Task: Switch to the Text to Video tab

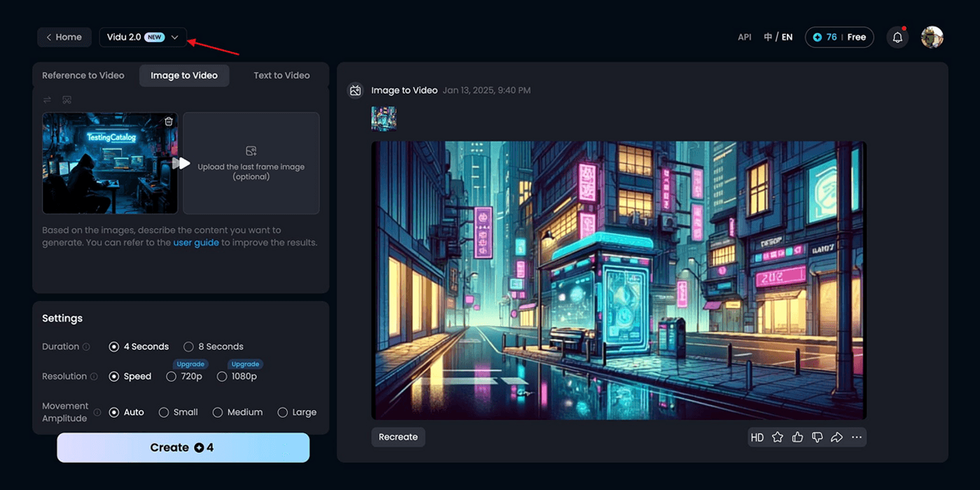Action: point(281,76)
